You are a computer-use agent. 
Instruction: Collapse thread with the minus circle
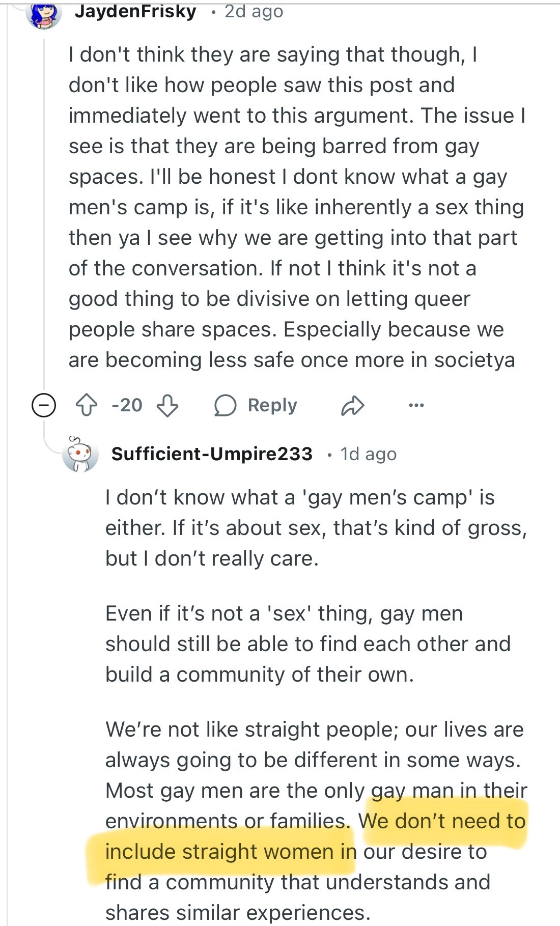[44, 406]
